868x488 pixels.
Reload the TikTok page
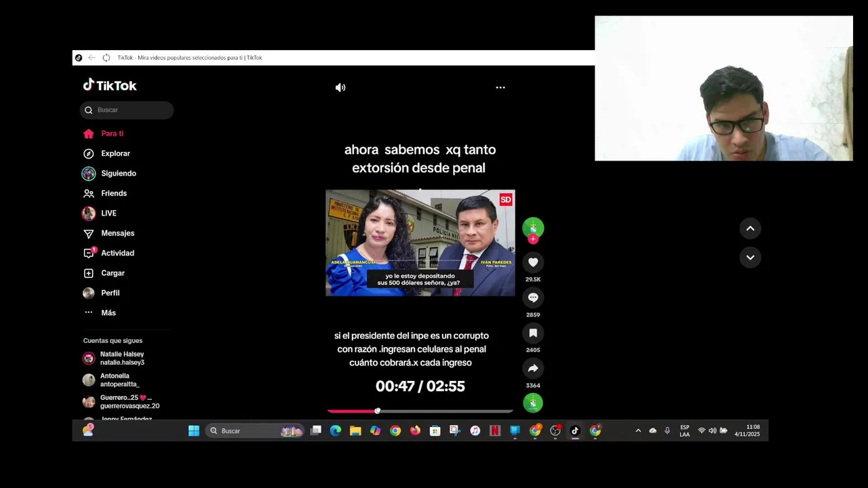(106, 58)
